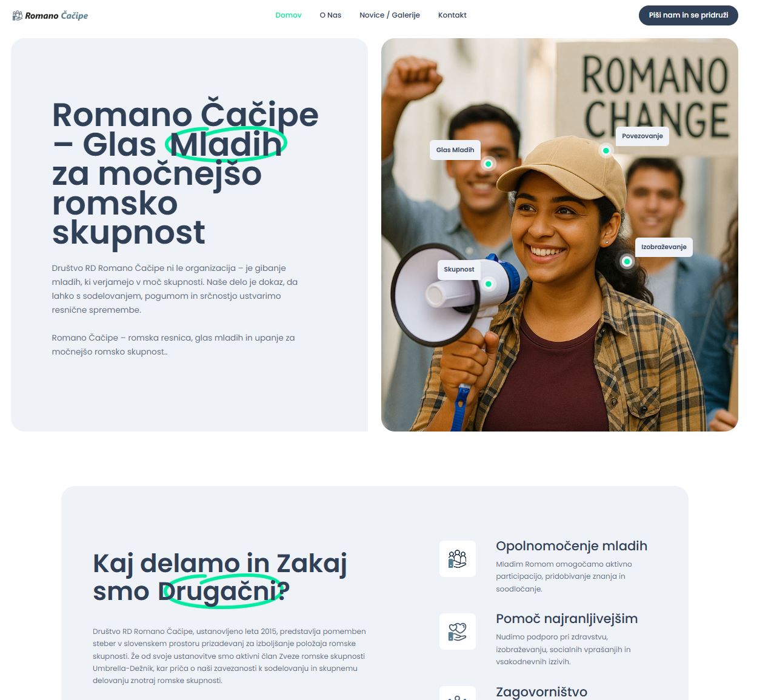Select the Skupnost image label
The width and height of the screenshot is (771, 700).
coord(459,269)
